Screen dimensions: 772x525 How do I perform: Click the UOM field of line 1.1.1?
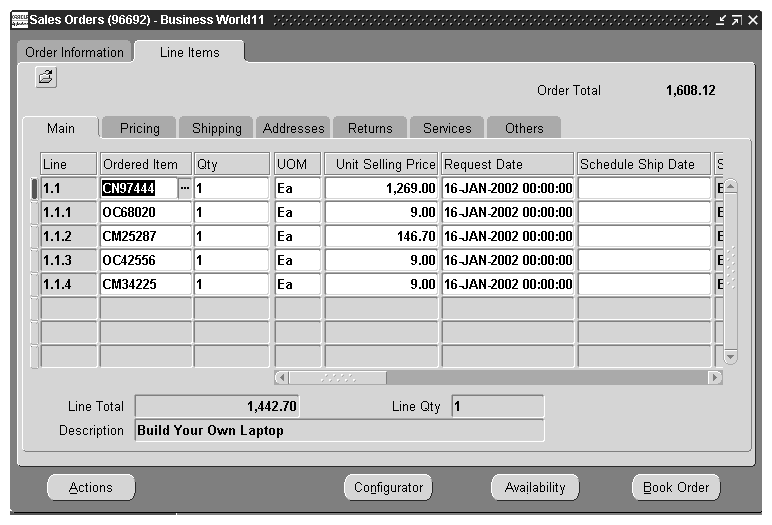tap(297, 212)
